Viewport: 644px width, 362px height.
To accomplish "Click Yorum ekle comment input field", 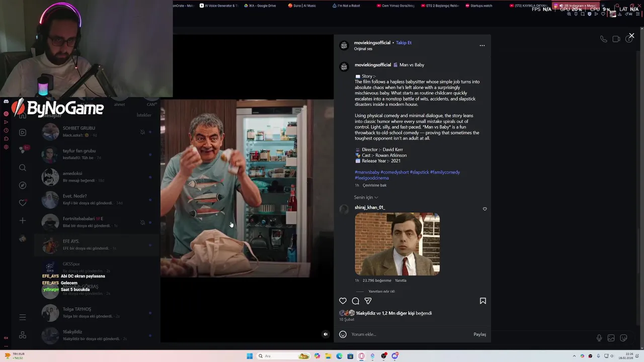I will coord(410,334).
